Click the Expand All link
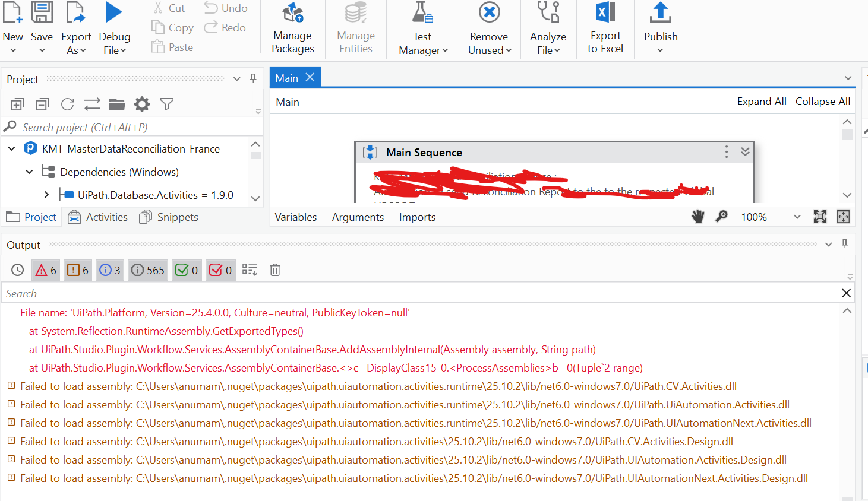 coord(761,101)
